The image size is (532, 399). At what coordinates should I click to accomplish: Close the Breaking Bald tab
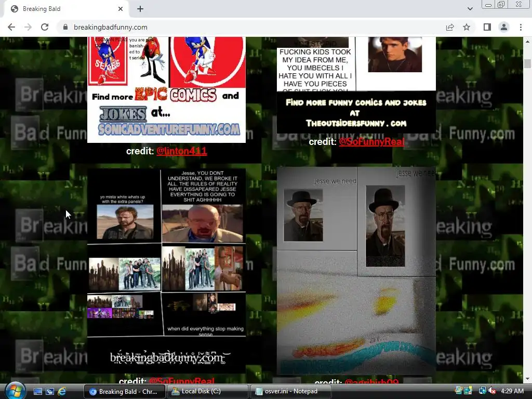121,9
